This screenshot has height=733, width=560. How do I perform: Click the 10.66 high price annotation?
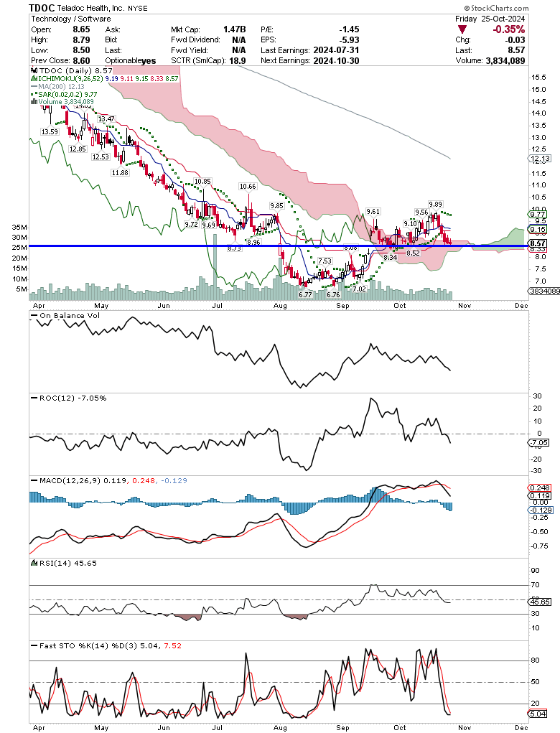pos(248,186)
